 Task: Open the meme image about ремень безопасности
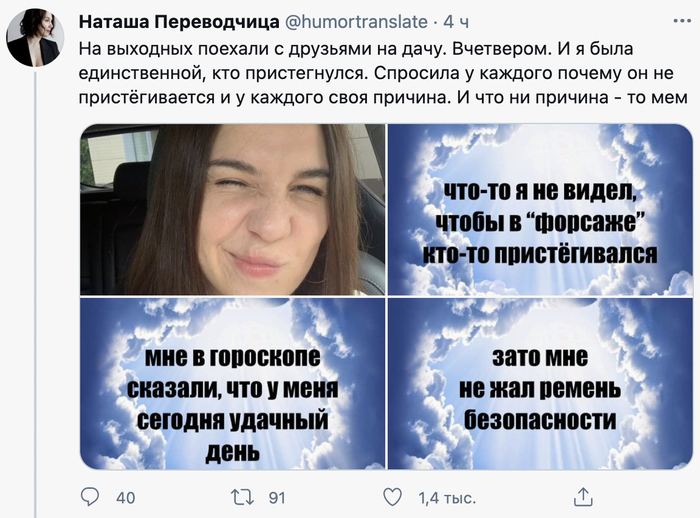tap(540, 384)
